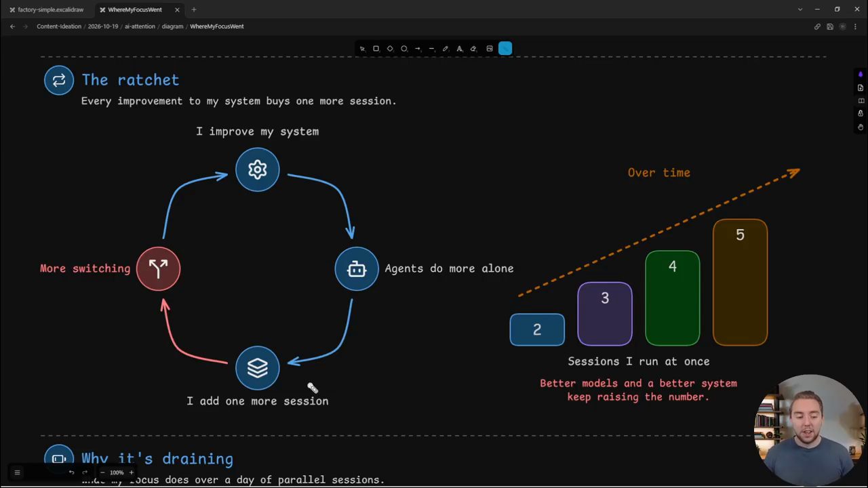Viewport: 868px width, 488px height.
Task: Open a new tab with plus
Action: [194, 9]
